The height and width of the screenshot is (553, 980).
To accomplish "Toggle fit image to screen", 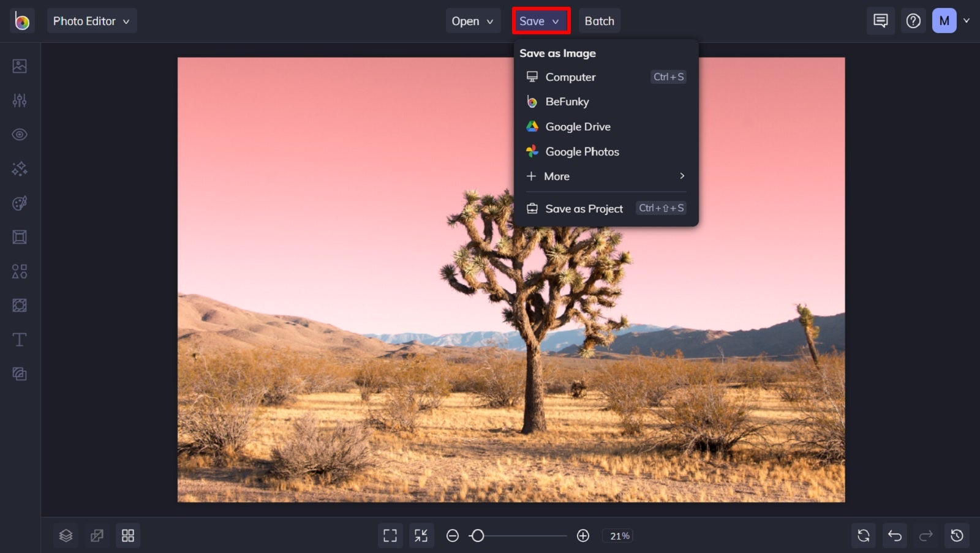I will [421, 535].
